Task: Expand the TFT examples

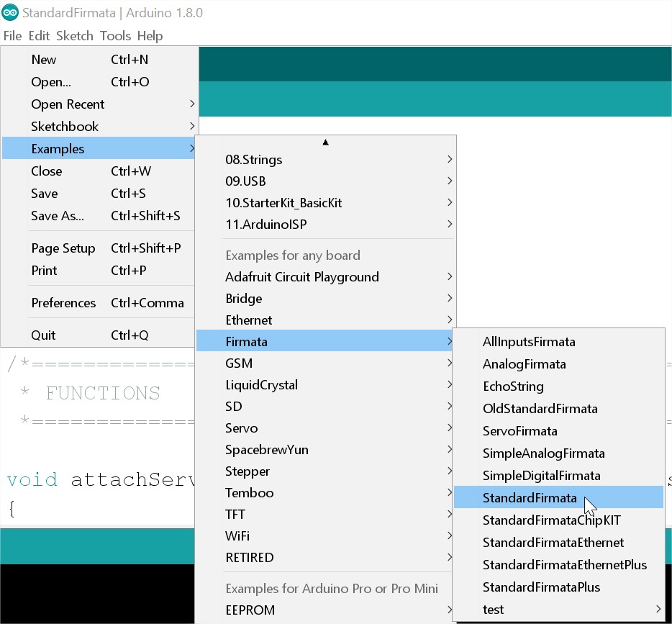Action: click(x=325, y=515)
